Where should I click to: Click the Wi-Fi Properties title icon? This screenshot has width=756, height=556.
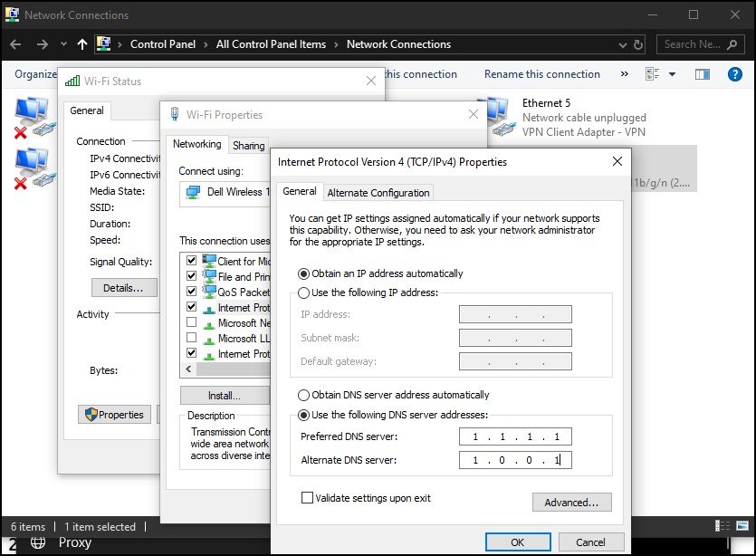[x=175, y=114]
